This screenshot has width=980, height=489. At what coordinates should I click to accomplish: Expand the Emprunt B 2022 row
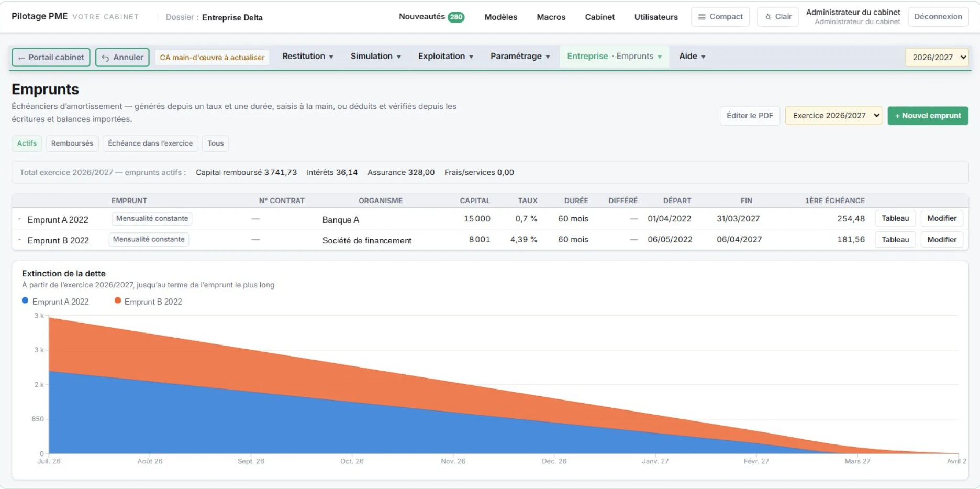19,240
